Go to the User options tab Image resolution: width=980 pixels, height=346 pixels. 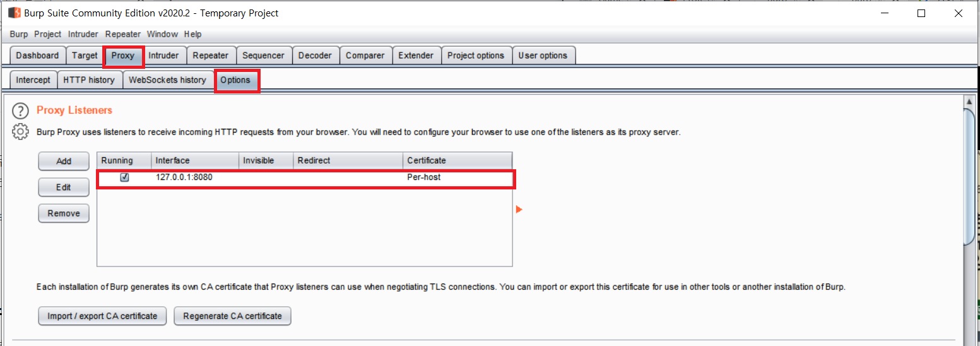543,56
